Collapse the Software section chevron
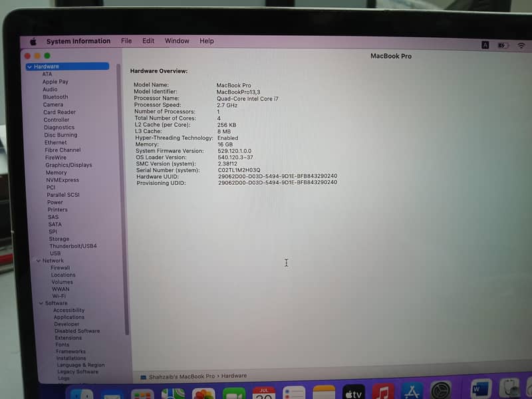Viewport: 532px width, 399px height. pyautogui.click(x=41, y=303)
